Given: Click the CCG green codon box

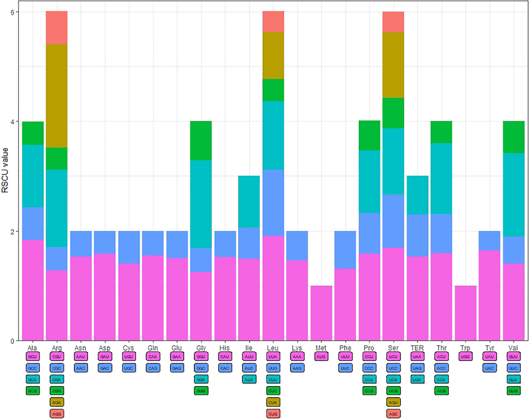Looking at the screenshot, I should tap(369, 391).
